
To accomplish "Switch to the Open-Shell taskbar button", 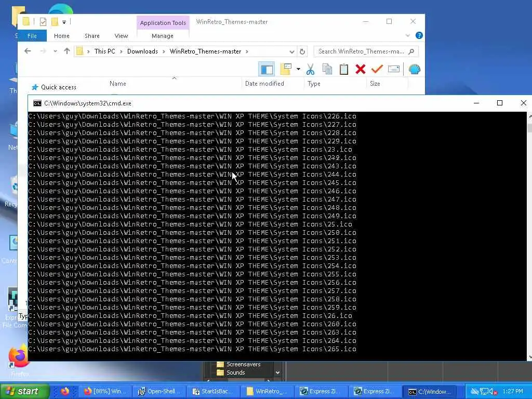I will [158, 392].
